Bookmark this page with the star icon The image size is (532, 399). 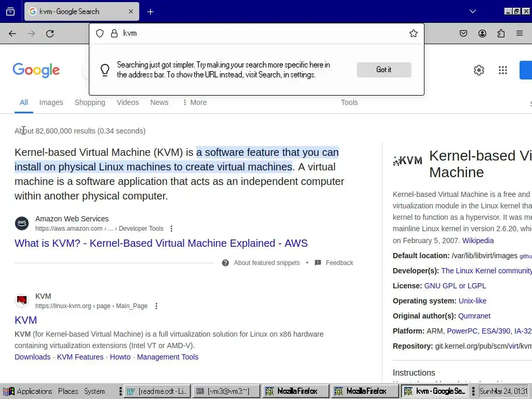(413, 33)
